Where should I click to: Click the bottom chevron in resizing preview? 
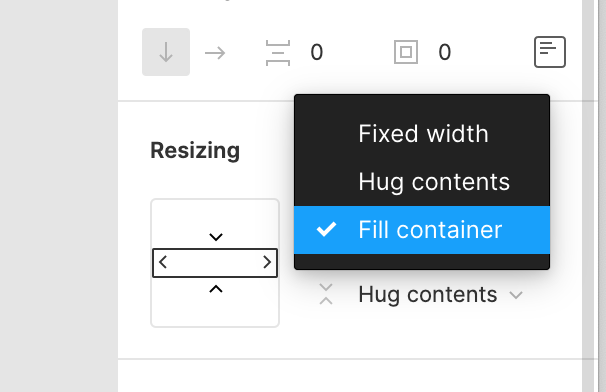pos(216,289)
